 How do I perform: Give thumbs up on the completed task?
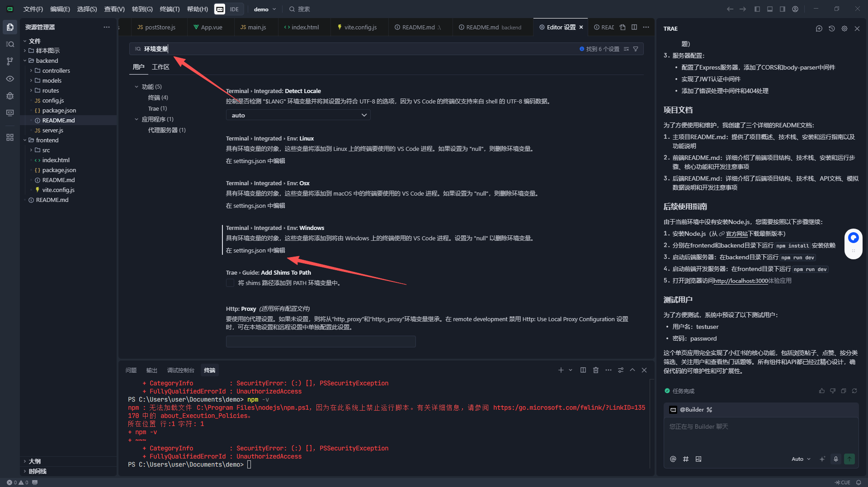(x=822, y=391)
